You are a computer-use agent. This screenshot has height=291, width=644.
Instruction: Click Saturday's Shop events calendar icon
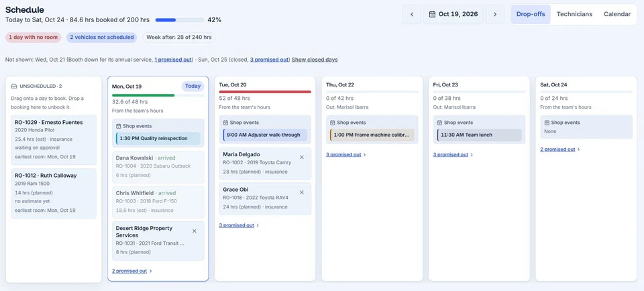pyautogui.click(x=547, y=123)
